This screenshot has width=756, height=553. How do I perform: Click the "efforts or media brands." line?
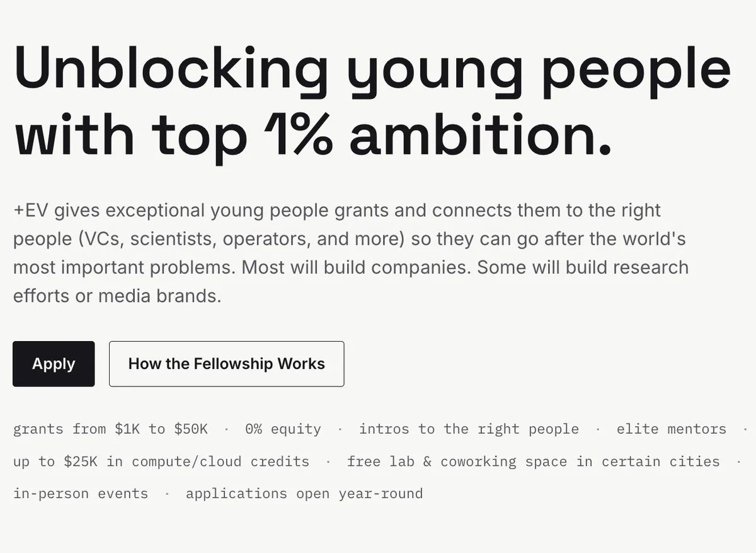[117, 296]
